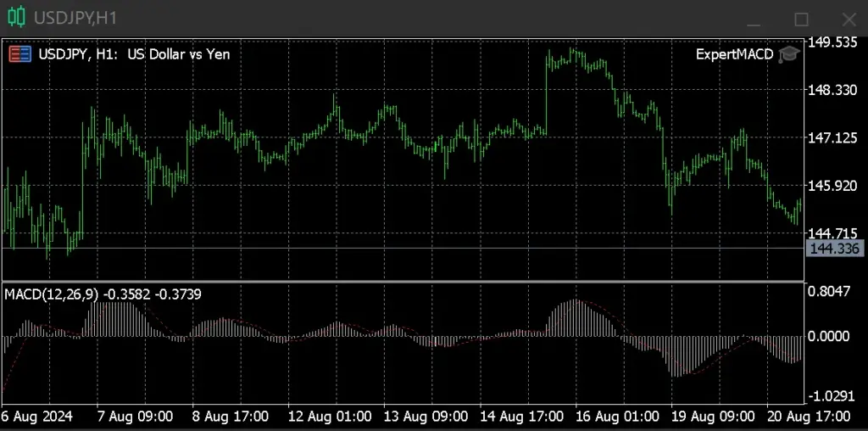Image resolution: width=868 pixels, height=431 pixels.
Task: Click the ExpertMACD graduation cap icon
Action: pos(789,54)
